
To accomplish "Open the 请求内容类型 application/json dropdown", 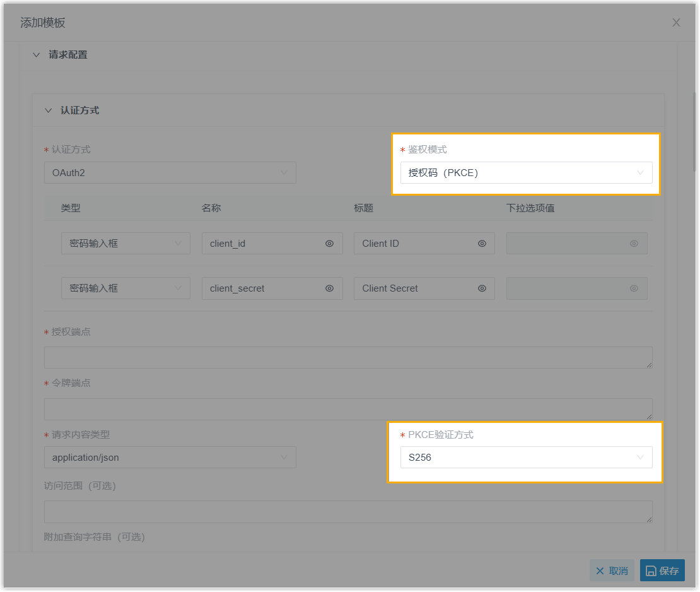I will [170, 458].
